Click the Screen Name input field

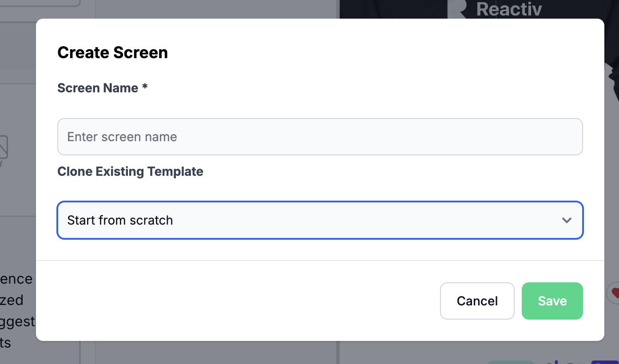(320, 137)
